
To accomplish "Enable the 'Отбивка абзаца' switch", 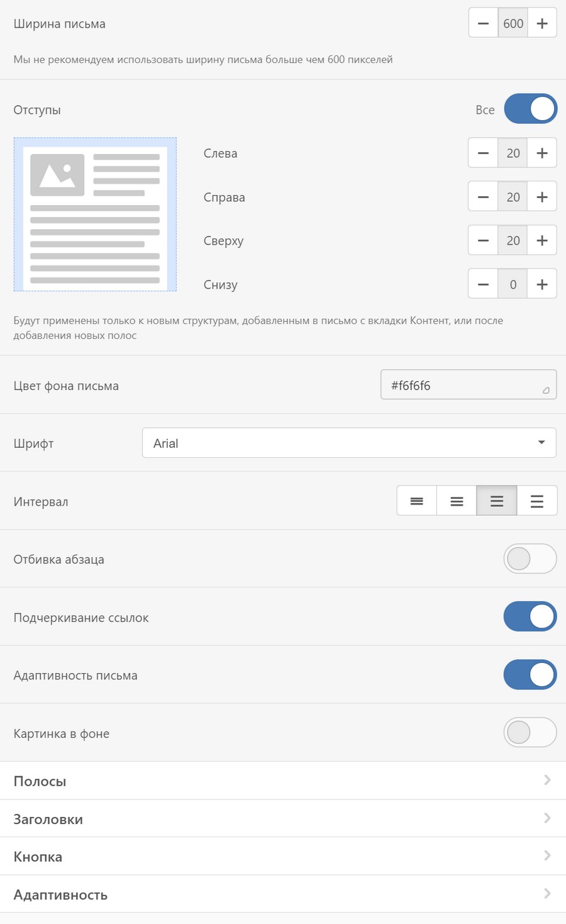I will tap(530, 559).
